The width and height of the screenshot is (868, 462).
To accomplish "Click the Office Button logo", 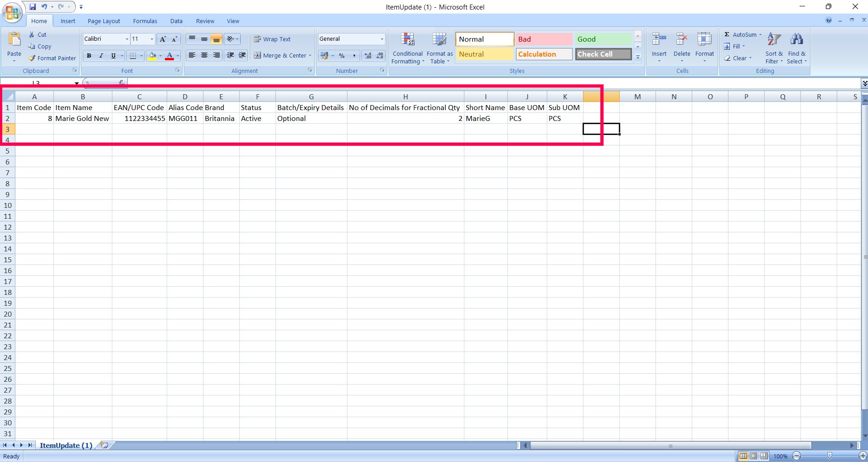I will point(12,12).
